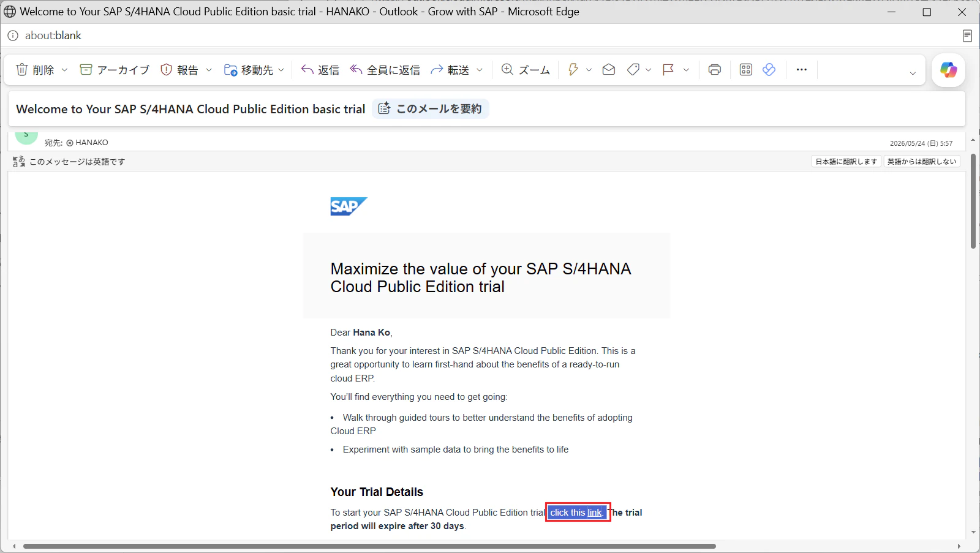Open the 移動先 move-to button
Viewport: 980px width, 553px height.
click(x=249, y=70)
